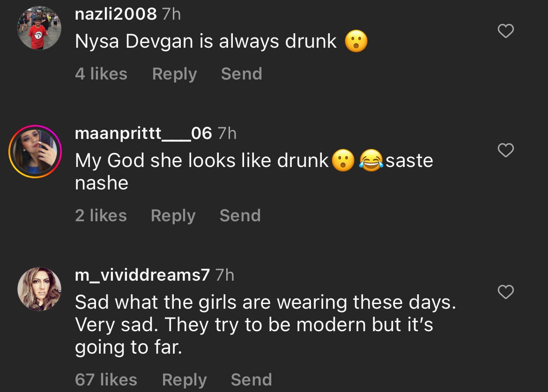Reply to m_vividdreams7's comment

click(x=184, y=380)
